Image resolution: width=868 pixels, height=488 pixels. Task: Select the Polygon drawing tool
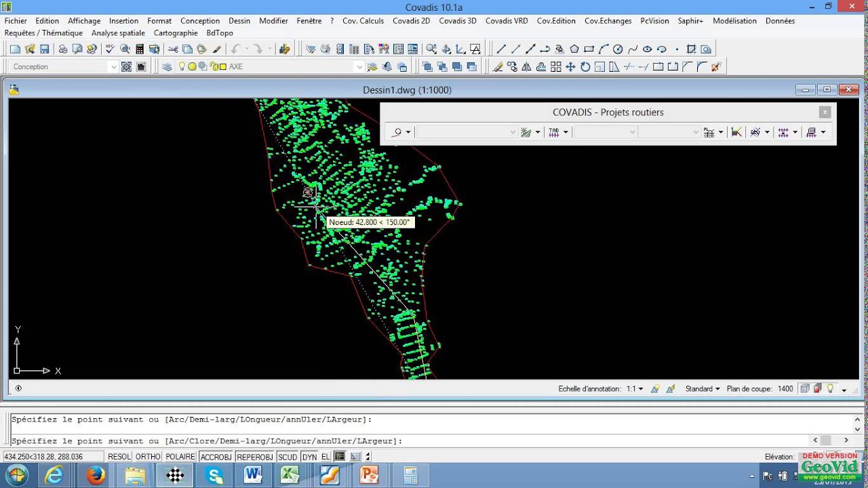pos(574,49)
